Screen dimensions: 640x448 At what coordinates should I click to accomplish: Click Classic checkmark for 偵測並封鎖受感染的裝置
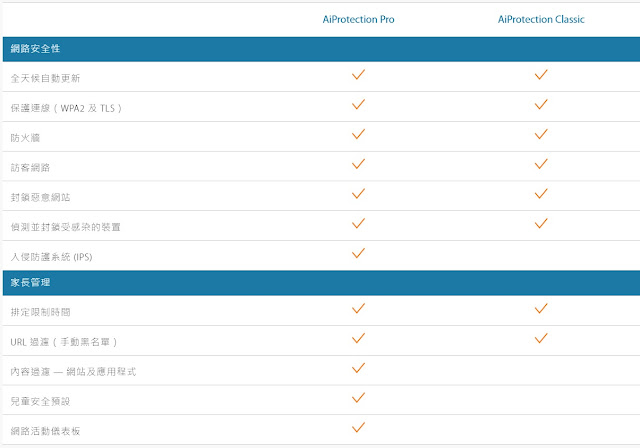click(541, 224)
